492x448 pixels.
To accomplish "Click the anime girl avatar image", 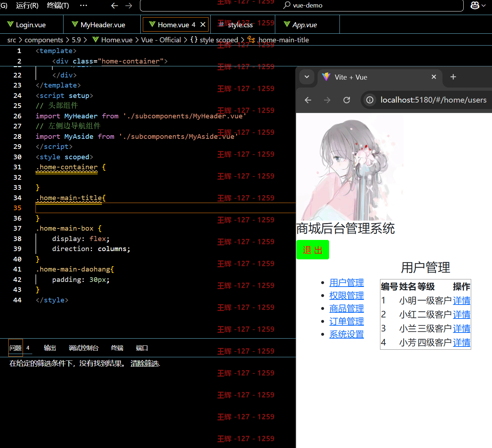I will (350, 167).
